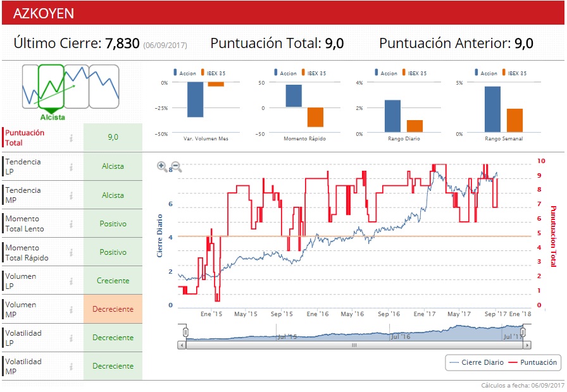Click info icon beside Volumen MP

(72, 310)
